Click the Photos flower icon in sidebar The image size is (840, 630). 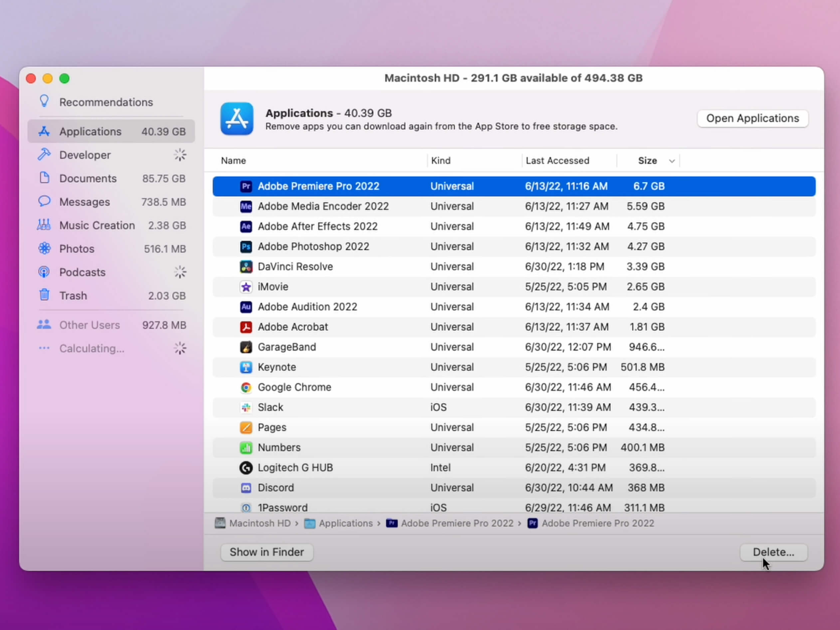click(x=44, y=248)
